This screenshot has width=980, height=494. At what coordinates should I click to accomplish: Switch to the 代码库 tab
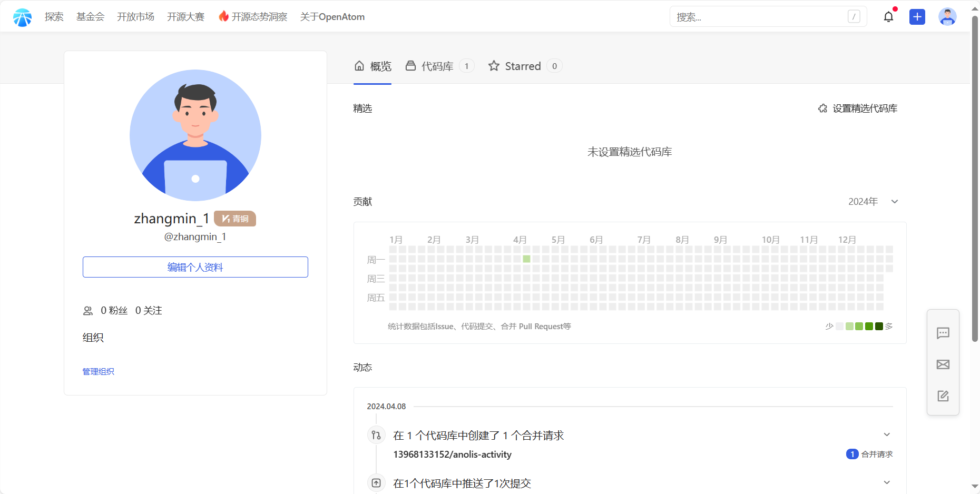coord(439,66)
